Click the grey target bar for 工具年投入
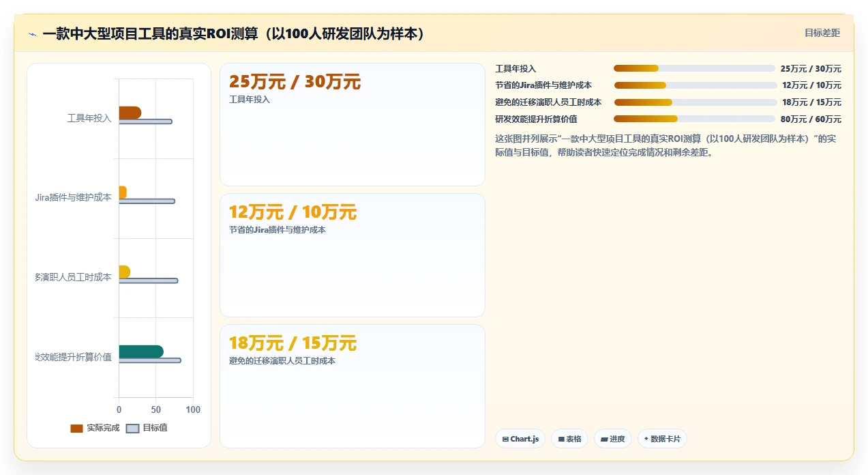 tap(145, 121)
